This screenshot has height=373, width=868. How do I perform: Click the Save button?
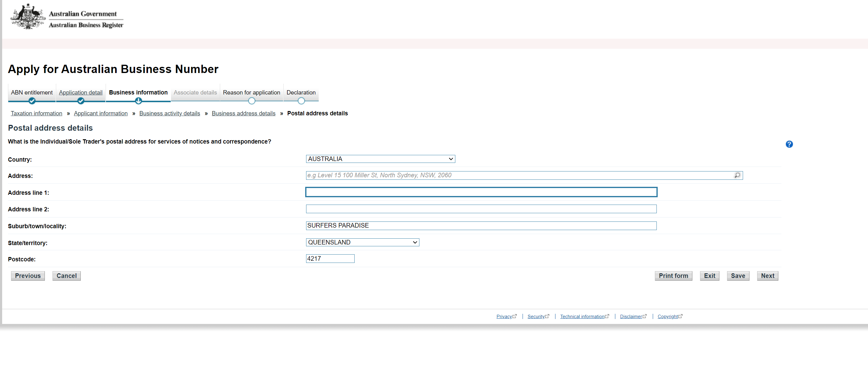738,276
